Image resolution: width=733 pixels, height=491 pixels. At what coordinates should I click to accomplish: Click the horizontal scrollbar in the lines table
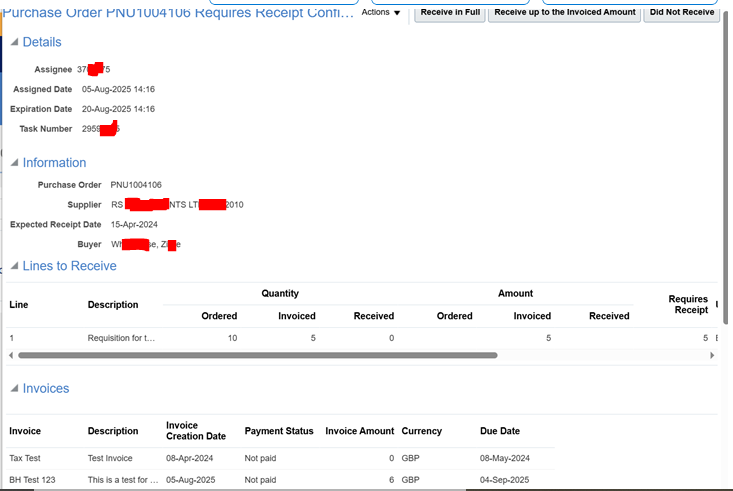[258, 355]
